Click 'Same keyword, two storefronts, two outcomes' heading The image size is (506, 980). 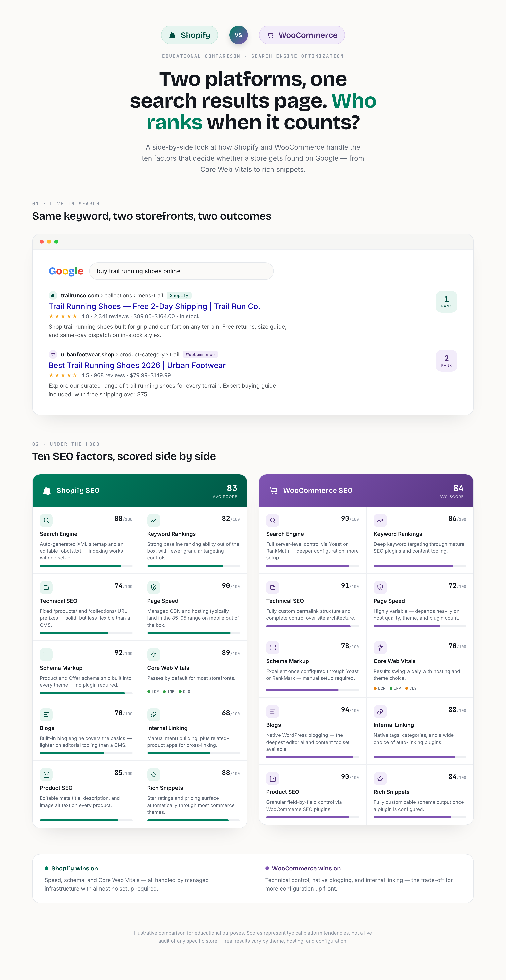click(x=152, y=216)
